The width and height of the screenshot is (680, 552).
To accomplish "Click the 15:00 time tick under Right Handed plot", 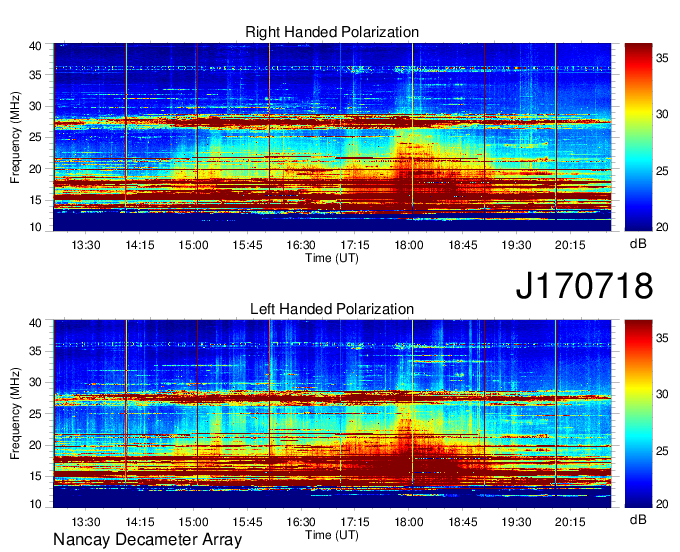I will [193, 245].
